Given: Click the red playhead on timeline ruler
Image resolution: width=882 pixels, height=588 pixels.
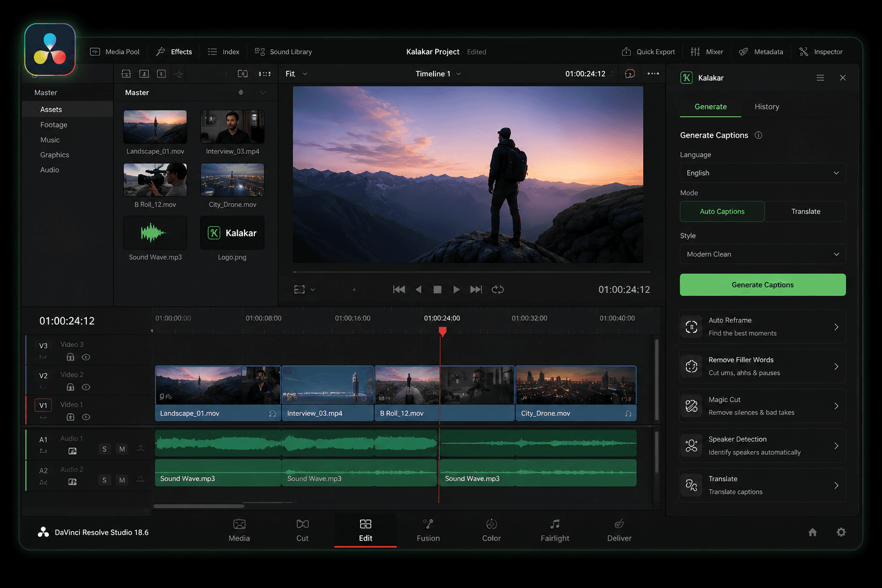Looking at the screenshot, I should click(x=442, y=331).
